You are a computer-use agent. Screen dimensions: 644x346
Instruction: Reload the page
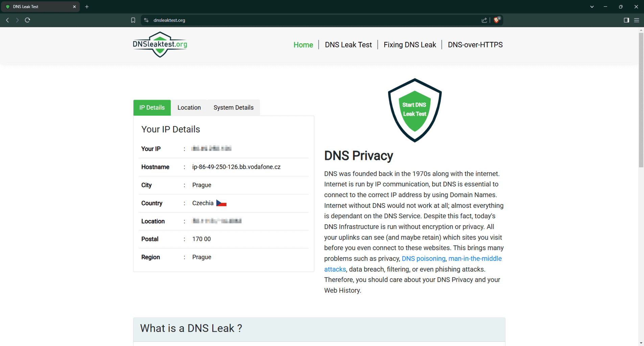pyautogui.click(x=28, y=20)
